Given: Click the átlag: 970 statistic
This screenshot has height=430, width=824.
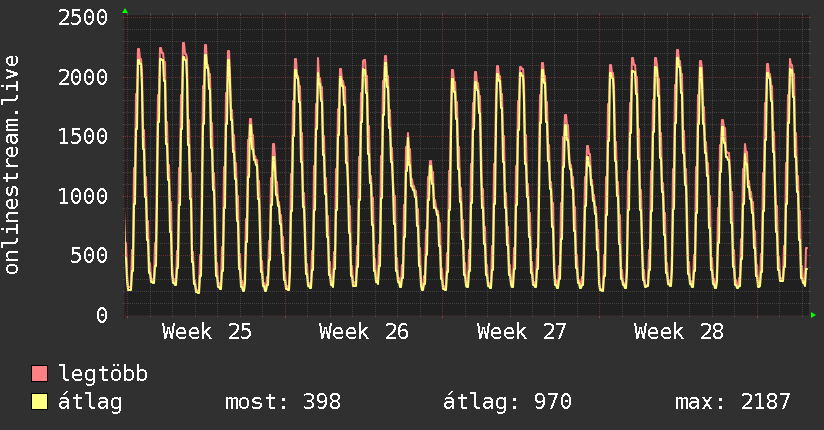Looking at the screenshot, I should click(x=507, y=402).
